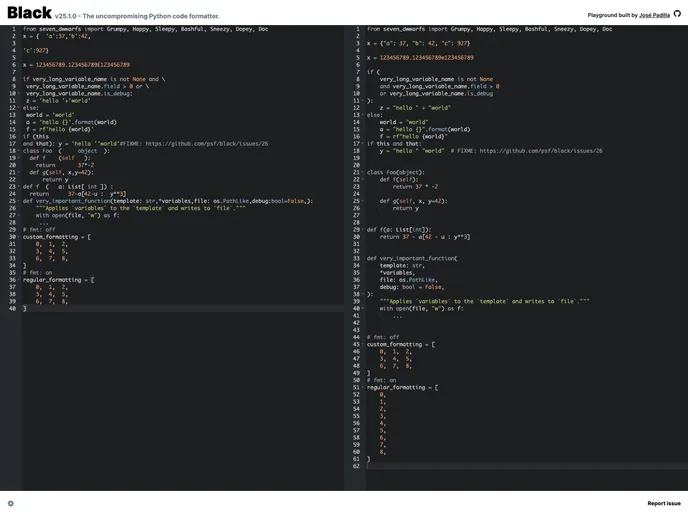Click right docstring line 'Applies `variables`...'
The width and height of the screenshot is (688, 512).
coord(484,301)
